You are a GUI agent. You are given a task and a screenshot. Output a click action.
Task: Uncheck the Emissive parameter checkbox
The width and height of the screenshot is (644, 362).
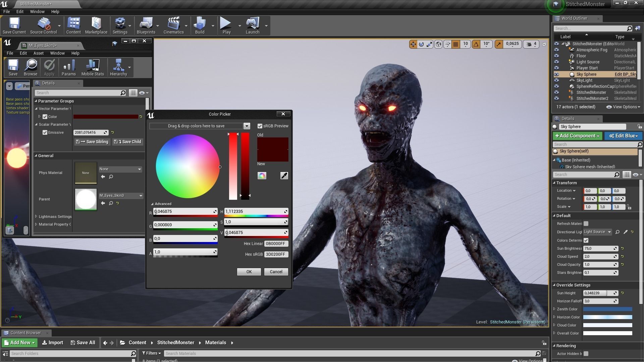tap(45, 132)
